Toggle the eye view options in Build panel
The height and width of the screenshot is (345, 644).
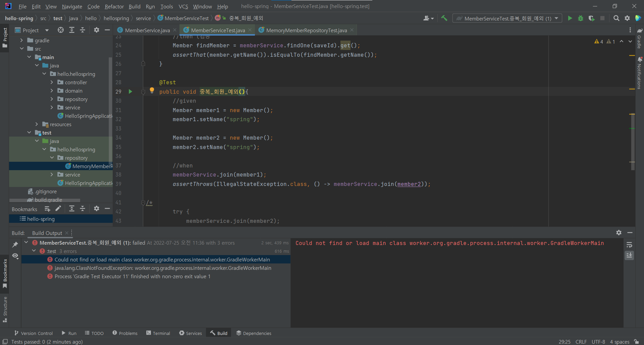pyautogui.click(x=15, y=256)
